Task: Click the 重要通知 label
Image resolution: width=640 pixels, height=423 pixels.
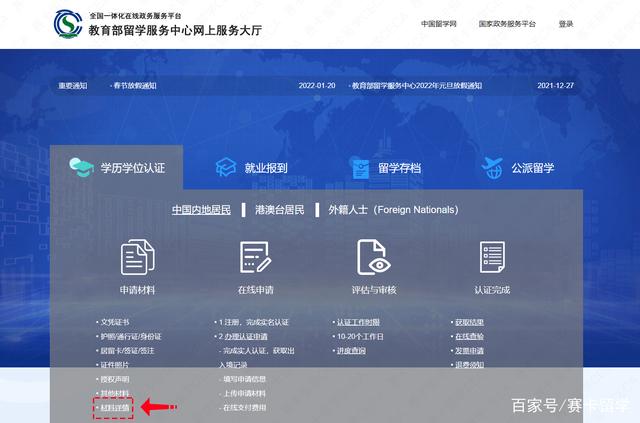Action: pyautogui.click(x=73, y=85)
